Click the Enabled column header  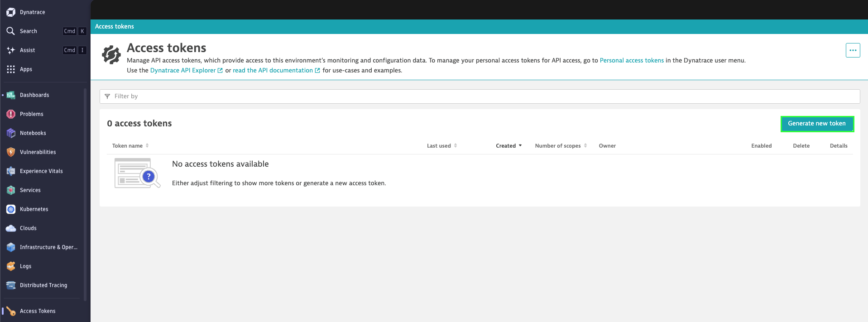tap(761, 146)
